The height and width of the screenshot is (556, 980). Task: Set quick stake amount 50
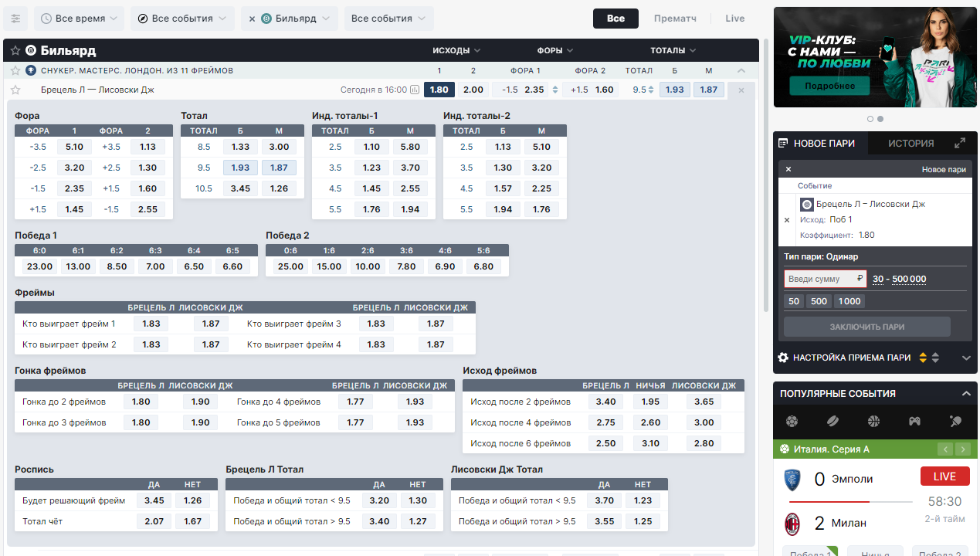pyautogui.click(x=794, y=302)
